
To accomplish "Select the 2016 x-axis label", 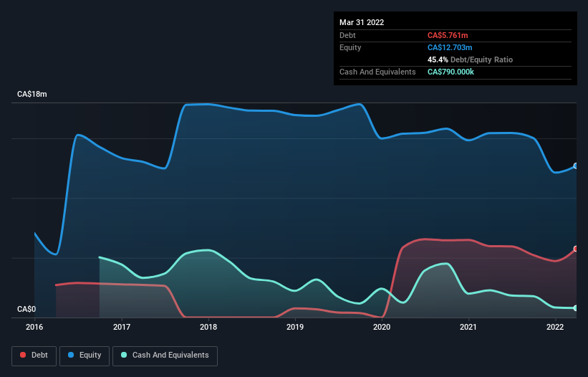I will click(x=34, y=327).
